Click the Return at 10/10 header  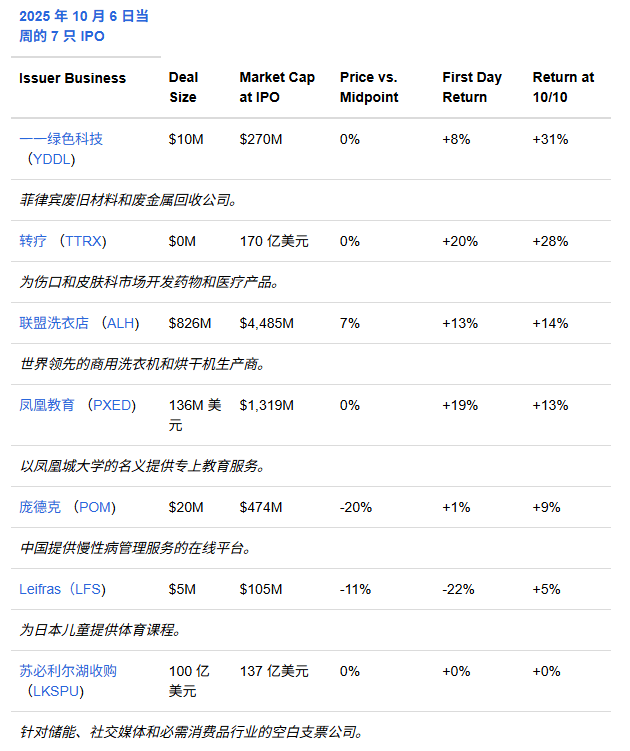point(563,87)
